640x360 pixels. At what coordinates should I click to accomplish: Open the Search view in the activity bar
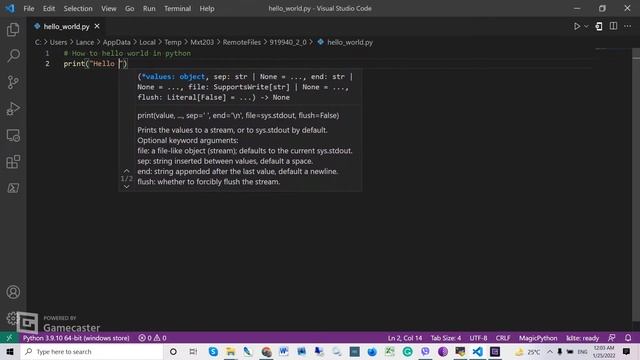point(13,56)
